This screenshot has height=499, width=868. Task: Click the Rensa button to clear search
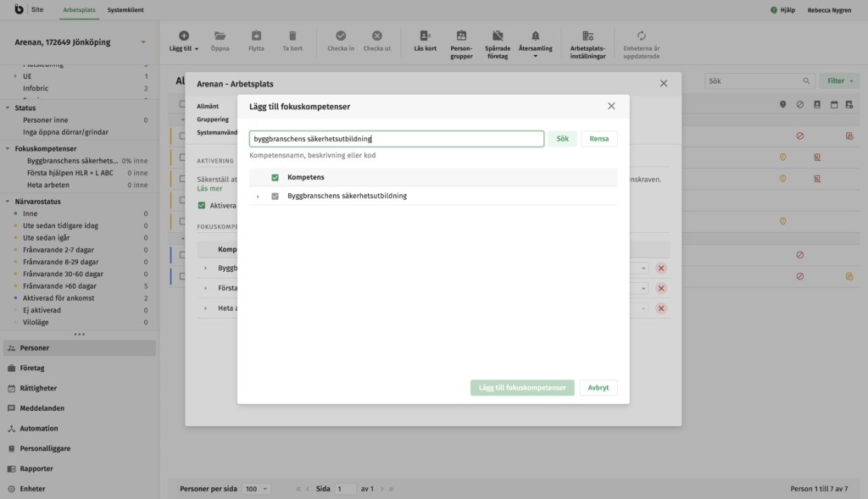[x=598, y=139]
